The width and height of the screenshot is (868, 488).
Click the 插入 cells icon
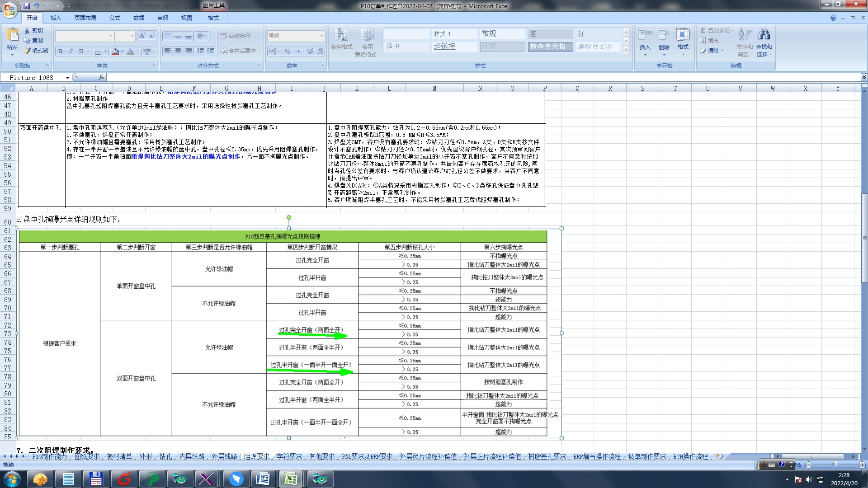click(645, 35)
